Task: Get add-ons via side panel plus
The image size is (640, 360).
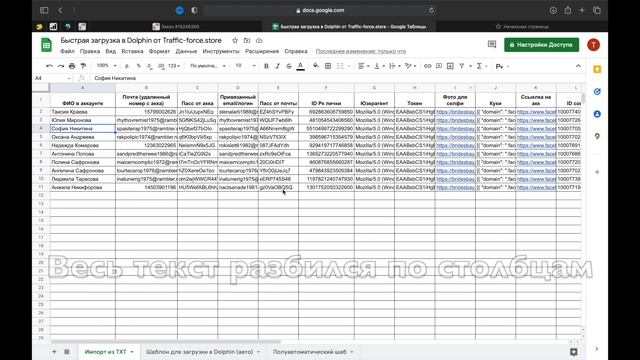Action: [597, 172]
